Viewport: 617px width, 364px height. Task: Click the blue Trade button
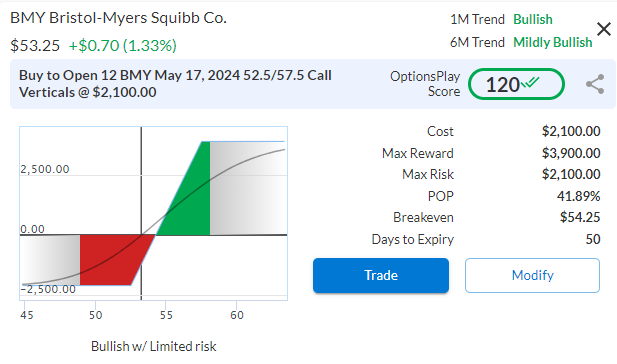[x=381, y=275]
